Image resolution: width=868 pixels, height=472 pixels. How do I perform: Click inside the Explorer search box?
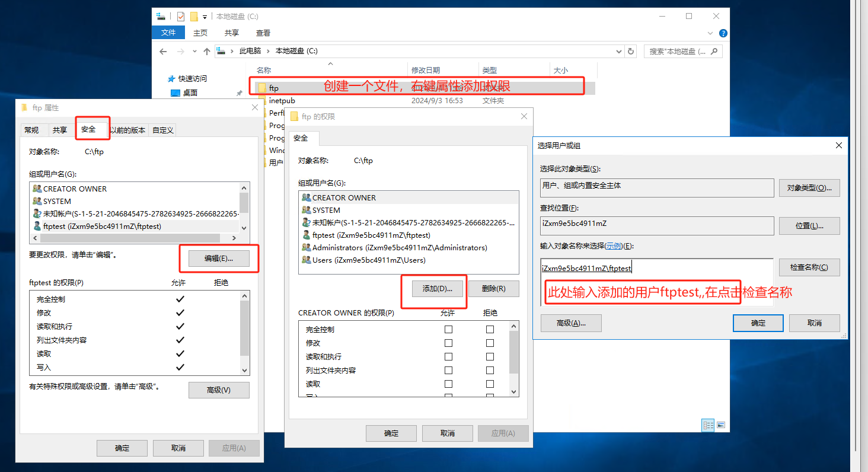(x=676, y=51)
